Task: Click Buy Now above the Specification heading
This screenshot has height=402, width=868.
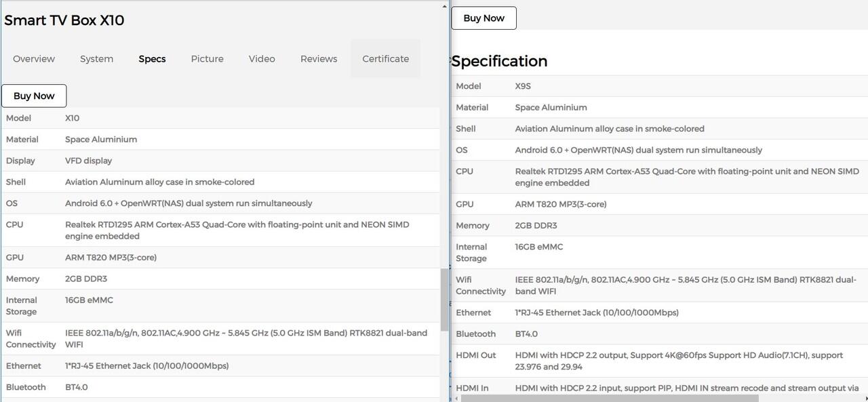Action: pyautogui.click(x=484, y=18)
